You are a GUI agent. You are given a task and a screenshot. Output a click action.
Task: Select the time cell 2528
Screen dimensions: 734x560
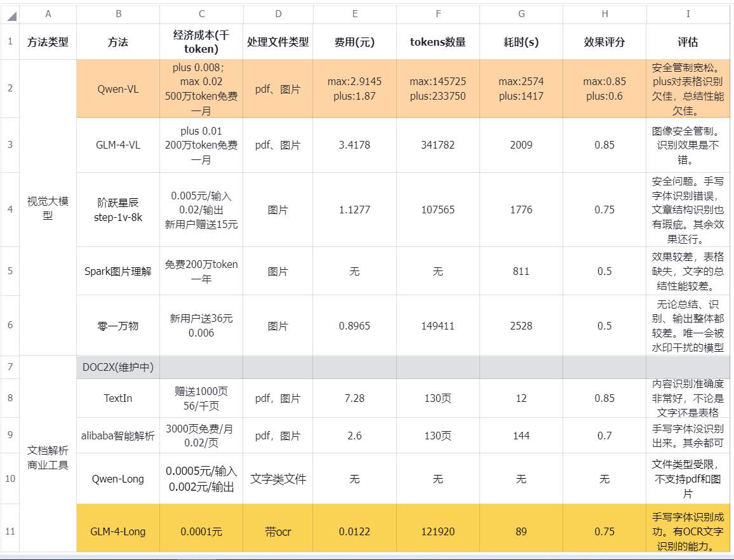point(521,326)
